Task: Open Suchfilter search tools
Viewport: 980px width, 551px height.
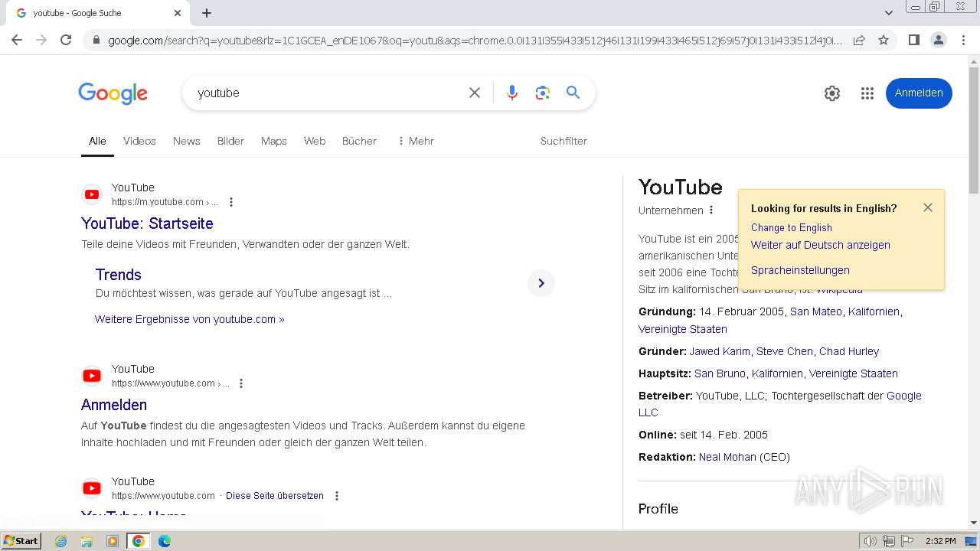Action: (563, 141)
